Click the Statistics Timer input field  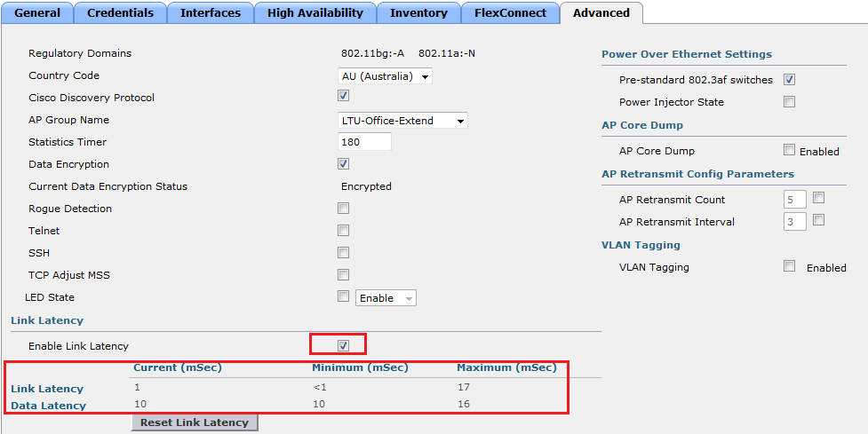tap(365, 142)
